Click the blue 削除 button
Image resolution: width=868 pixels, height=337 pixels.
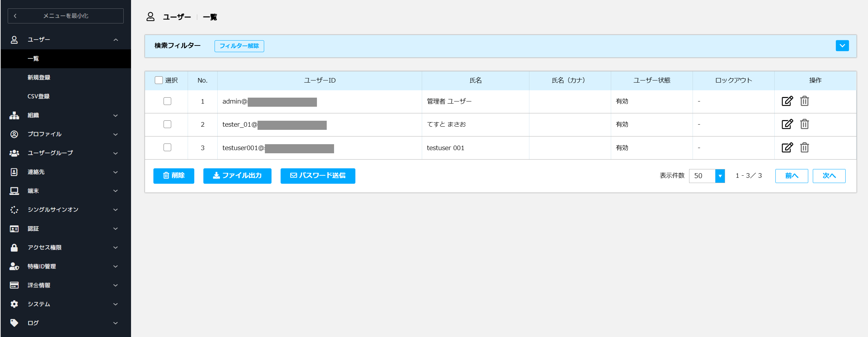174,176
